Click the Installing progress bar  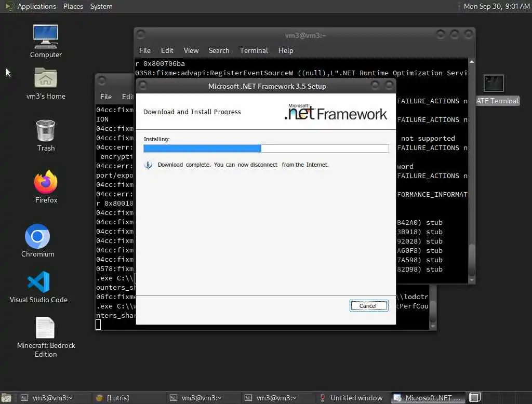coord(266,148)
